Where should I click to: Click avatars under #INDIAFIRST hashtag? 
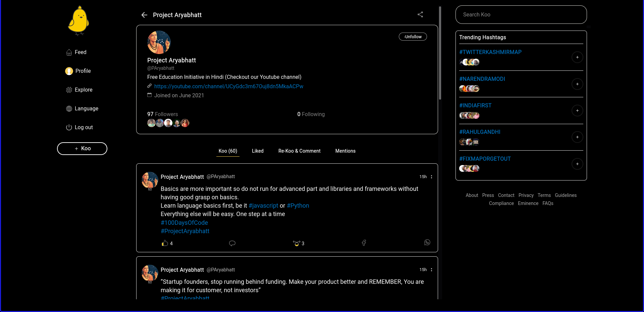(x=469, y=115)
